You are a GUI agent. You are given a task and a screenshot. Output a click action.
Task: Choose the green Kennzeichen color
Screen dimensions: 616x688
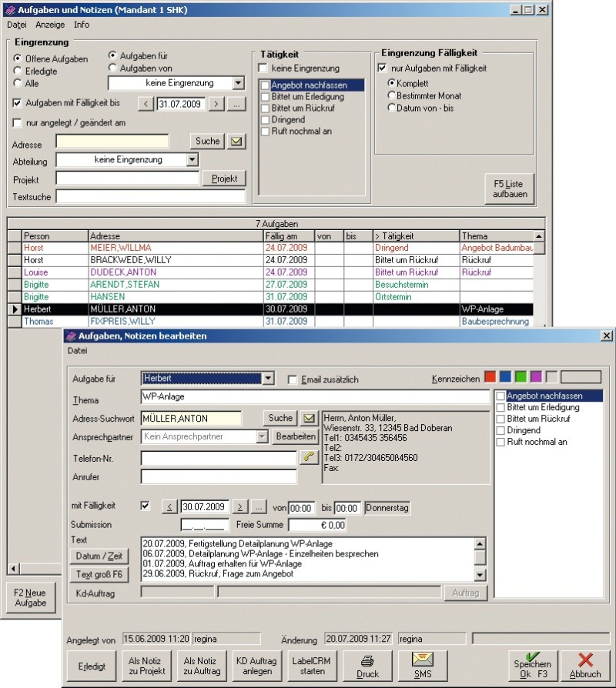click(521, 377)
